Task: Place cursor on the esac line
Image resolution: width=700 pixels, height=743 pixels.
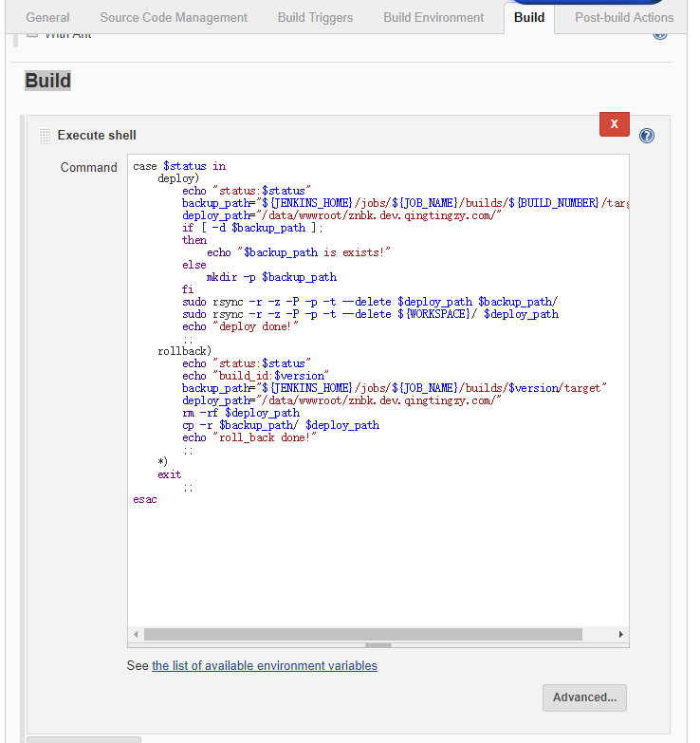Action: (x=145, y=499)
